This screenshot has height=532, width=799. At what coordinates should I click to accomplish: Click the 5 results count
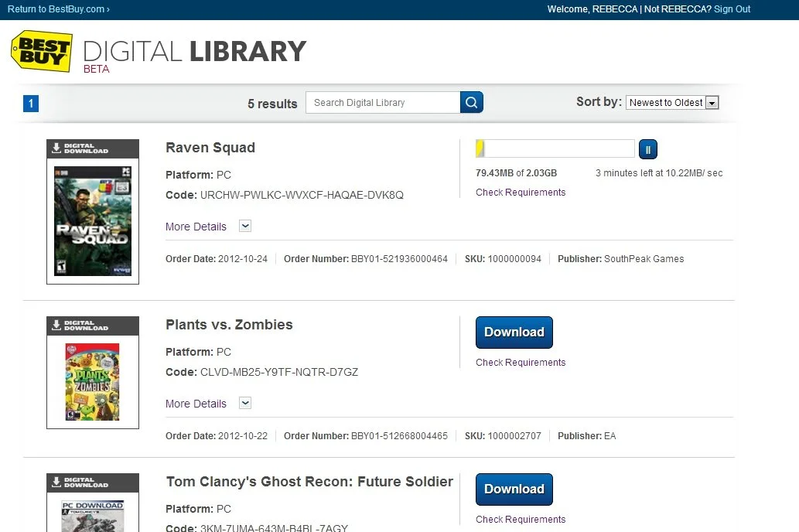tap(272, 104)
